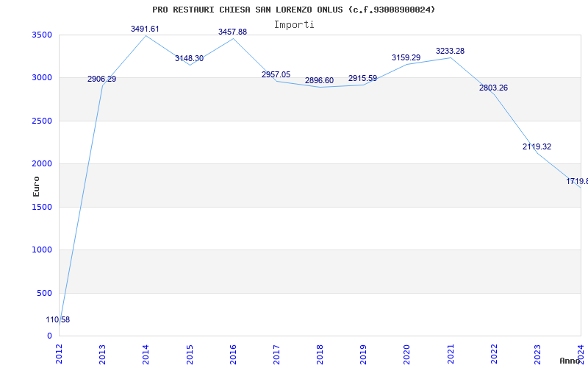
Task: Click the 2957.05 data label
Action: [276, 75]
